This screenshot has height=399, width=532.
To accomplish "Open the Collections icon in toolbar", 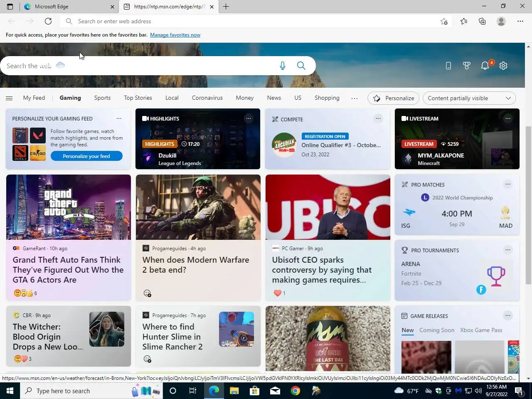I will click(x=482, y=21).
